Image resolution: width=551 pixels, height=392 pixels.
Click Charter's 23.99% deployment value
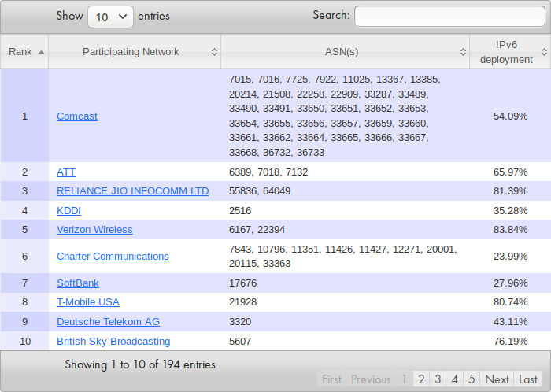(x=510, y=257)
